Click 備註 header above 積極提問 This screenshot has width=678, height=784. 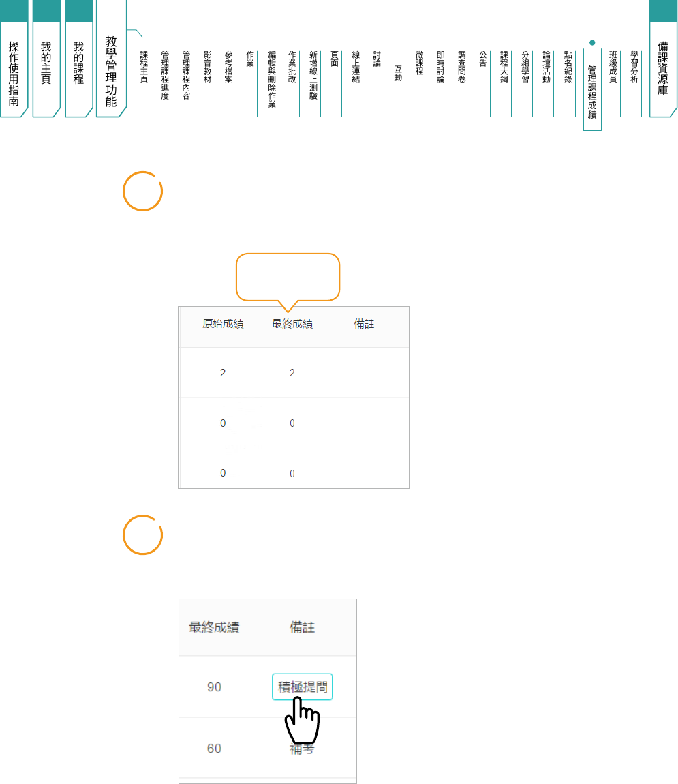303,627
